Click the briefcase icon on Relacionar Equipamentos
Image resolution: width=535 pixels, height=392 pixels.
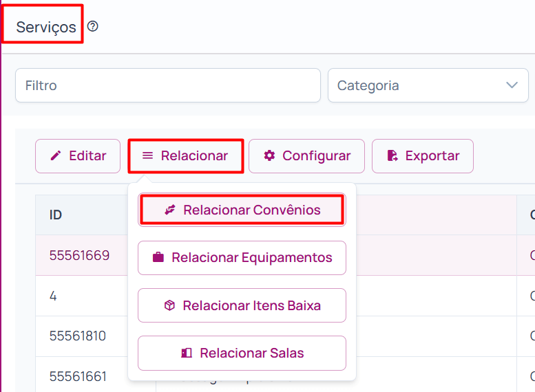point(158,257)
